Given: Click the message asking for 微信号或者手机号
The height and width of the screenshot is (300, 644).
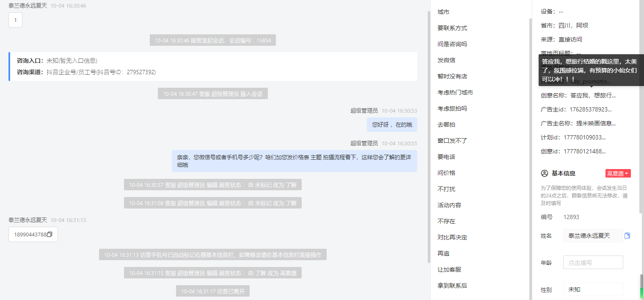Looking at the screenshot, I should (x=294, y=161).
